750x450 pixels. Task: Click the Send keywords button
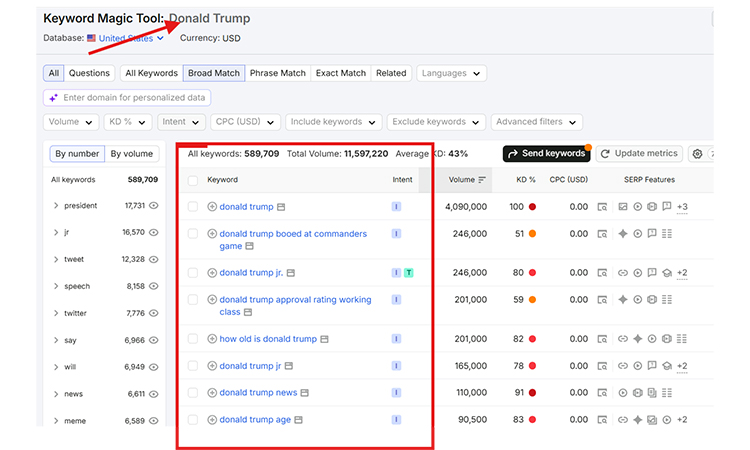(x=547, y=154)
